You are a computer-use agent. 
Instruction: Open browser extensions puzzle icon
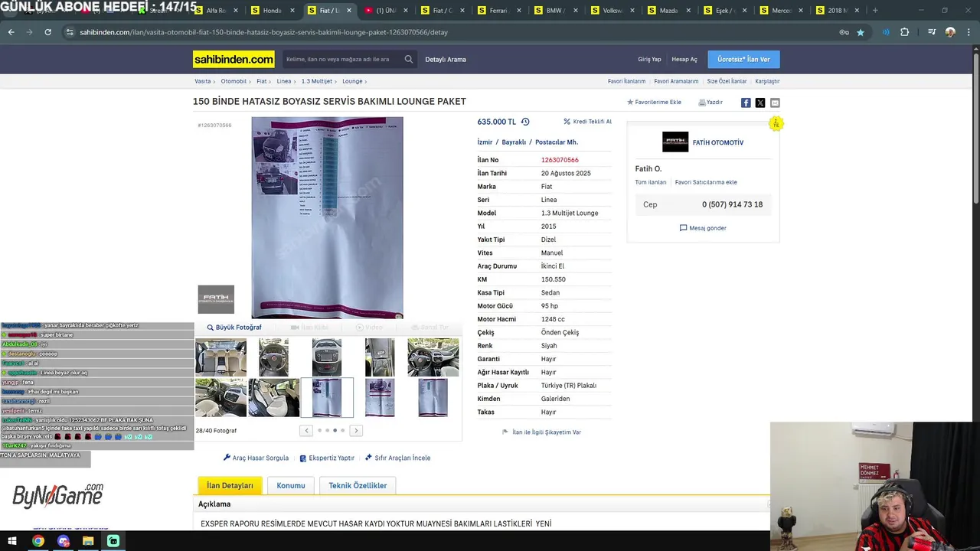tap(904, 32)
